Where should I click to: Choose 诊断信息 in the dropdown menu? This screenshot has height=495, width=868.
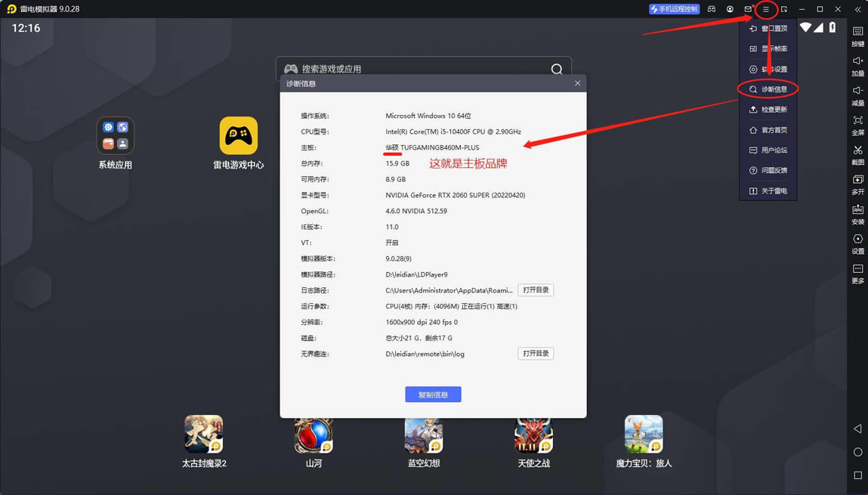[x=768, y=89]
